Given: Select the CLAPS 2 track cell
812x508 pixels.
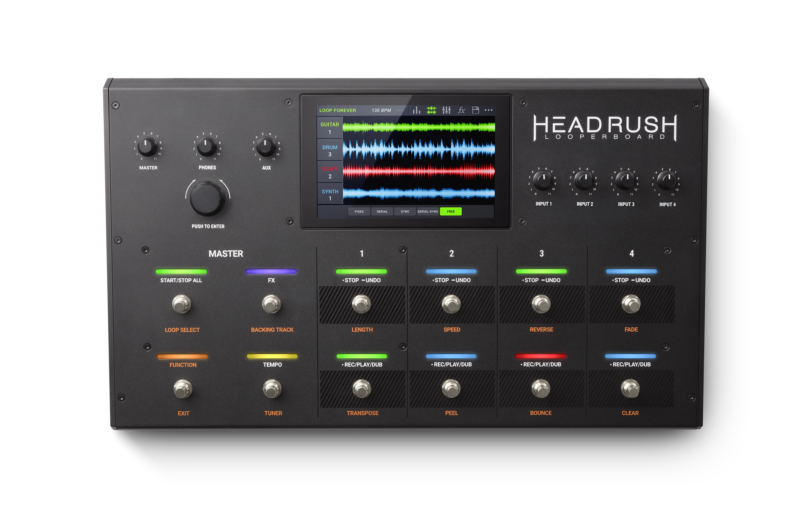Looking at the screenshot, I should (x=330, y=172).
